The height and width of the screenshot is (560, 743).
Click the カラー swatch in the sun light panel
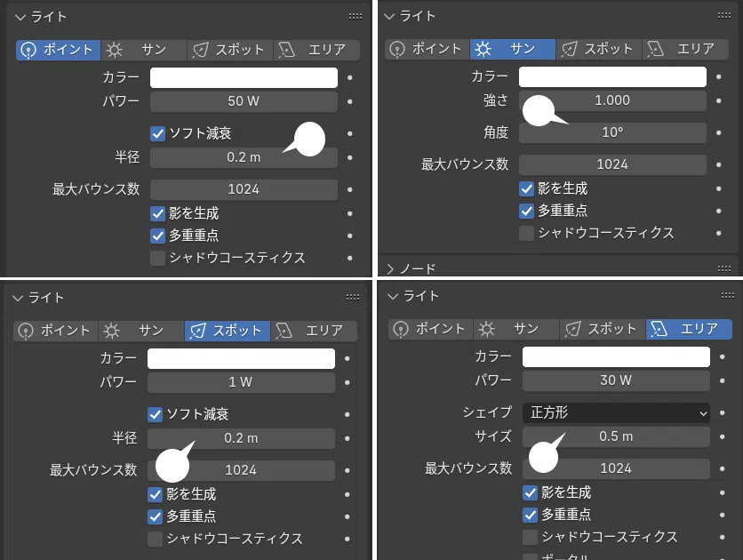[612, 76]
